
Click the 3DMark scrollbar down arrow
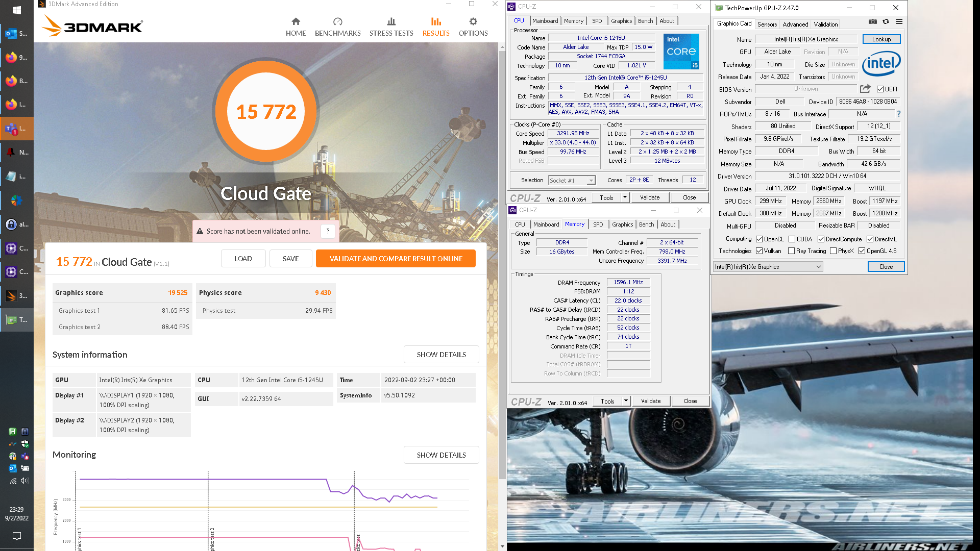(x=502, y=546)
